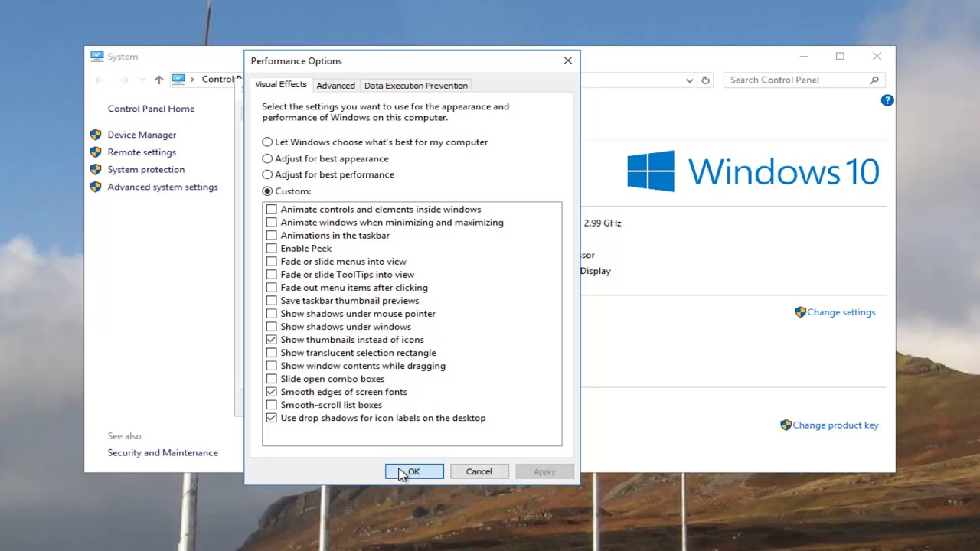Click the System window title icon
980x551 pixels.
[x=96, y=56]
